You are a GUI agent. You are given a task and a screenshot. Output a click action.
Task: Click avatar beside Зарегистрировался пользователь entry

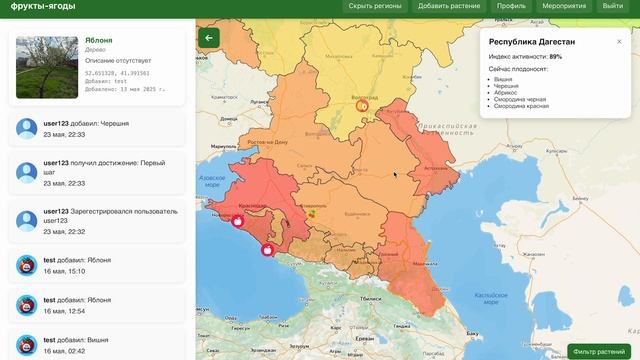click(x=27, y=221)
